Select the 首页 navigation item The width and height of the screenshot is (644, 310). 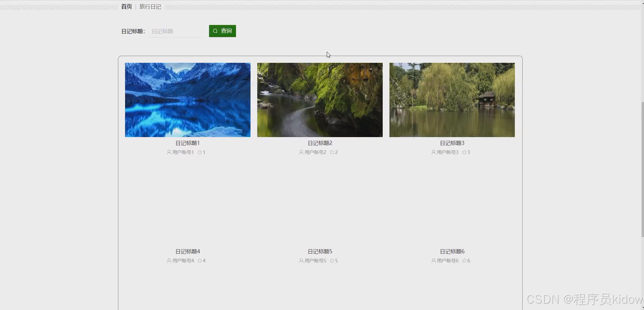point(126,6)
